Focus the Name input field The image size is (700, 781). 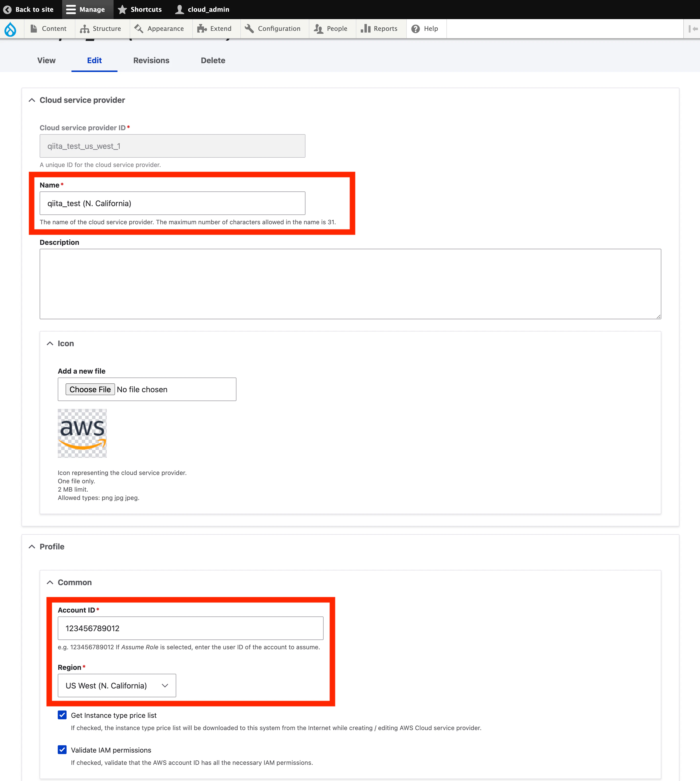(172, 203)
